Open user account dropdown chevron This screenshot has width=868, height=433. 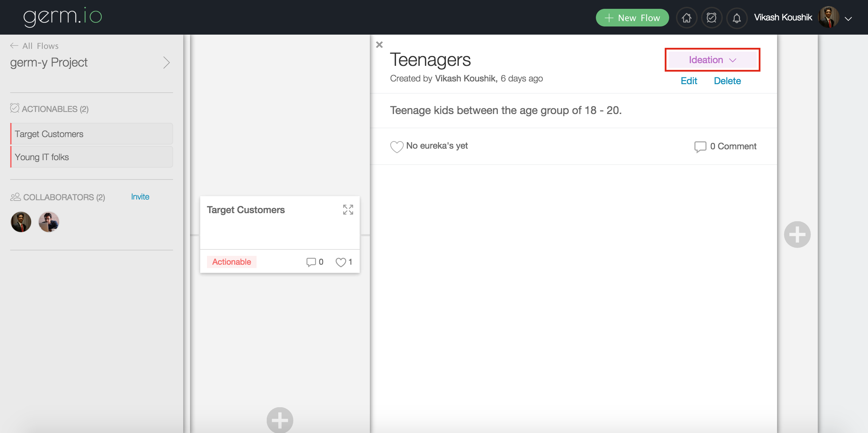click(848, 19)
